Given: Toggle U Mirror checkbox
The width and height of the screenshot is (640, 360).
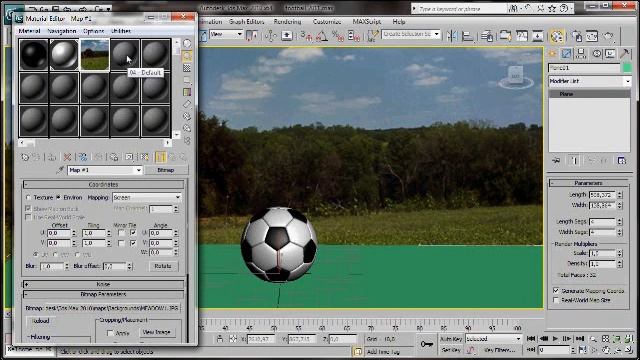Looking at the screenshot, I should 121,233.
